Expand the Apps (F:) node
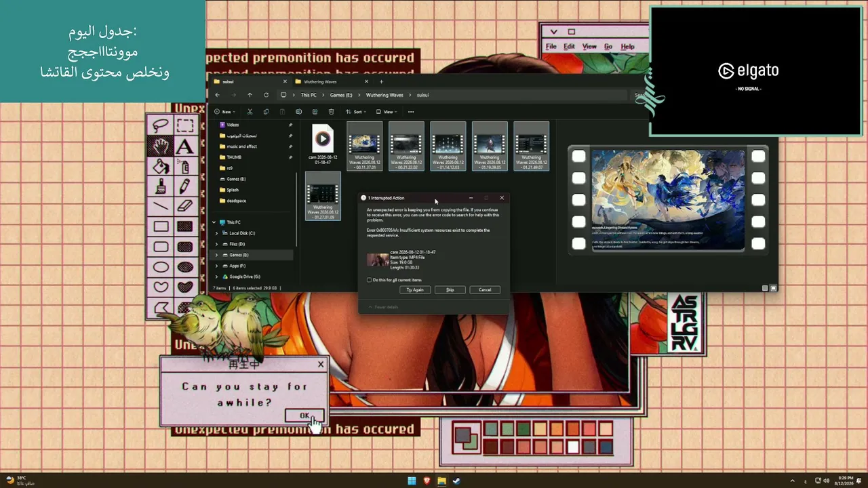The height and width of the screenshot is (488, 868). [216, 266]
